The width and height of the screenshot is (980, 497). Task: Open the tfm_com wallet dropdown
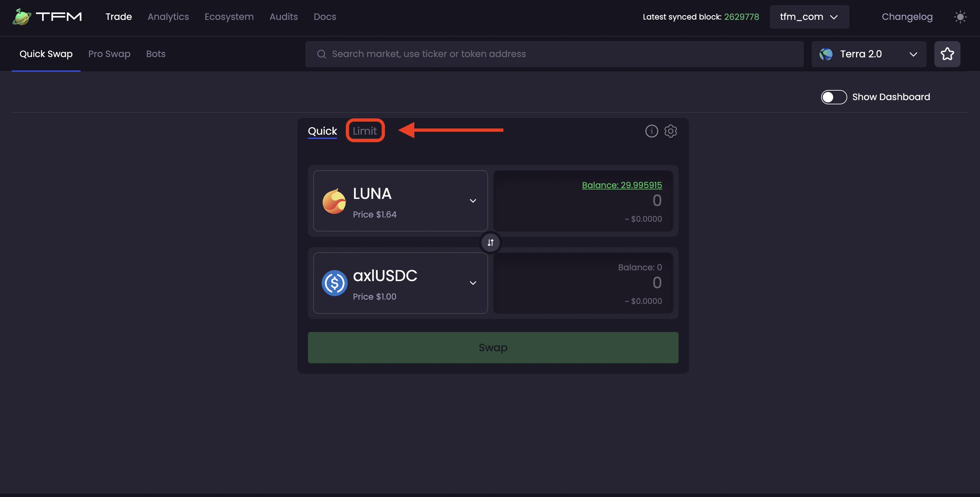[809, 17]
